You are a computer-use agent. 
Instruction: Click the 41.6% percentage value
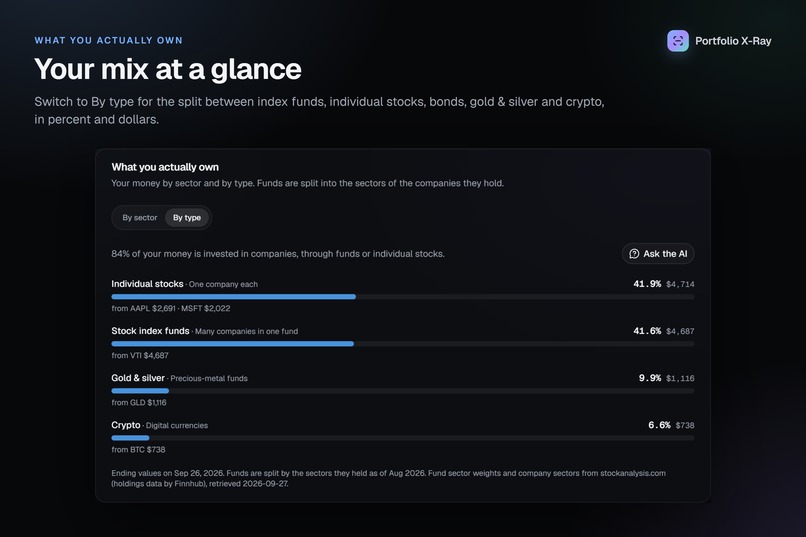point(647,331)
